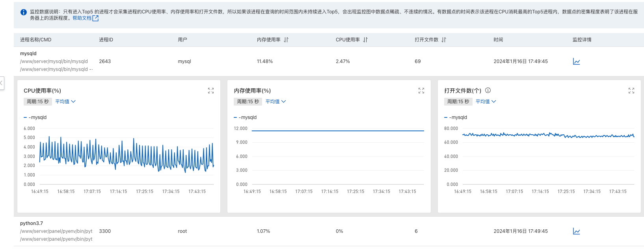Viewport: 644px width, 249px height.
Task: Click process ID 2643
Action: [x=105, y=61]
